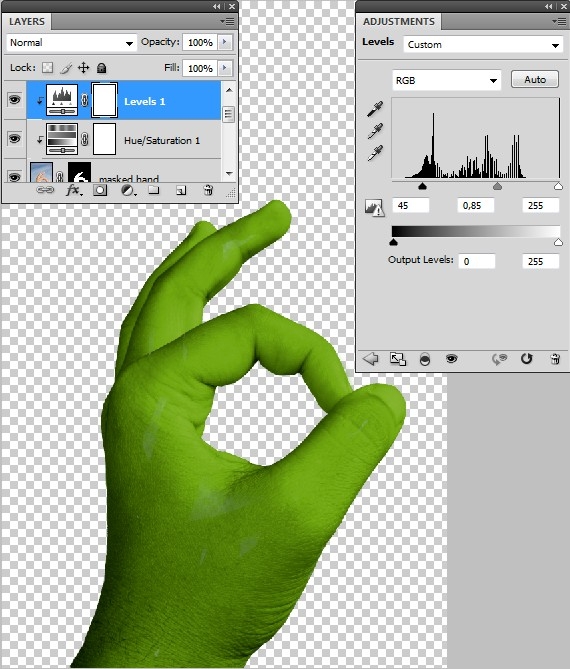Hide the masked hand layer

click(x=15, y=176)
